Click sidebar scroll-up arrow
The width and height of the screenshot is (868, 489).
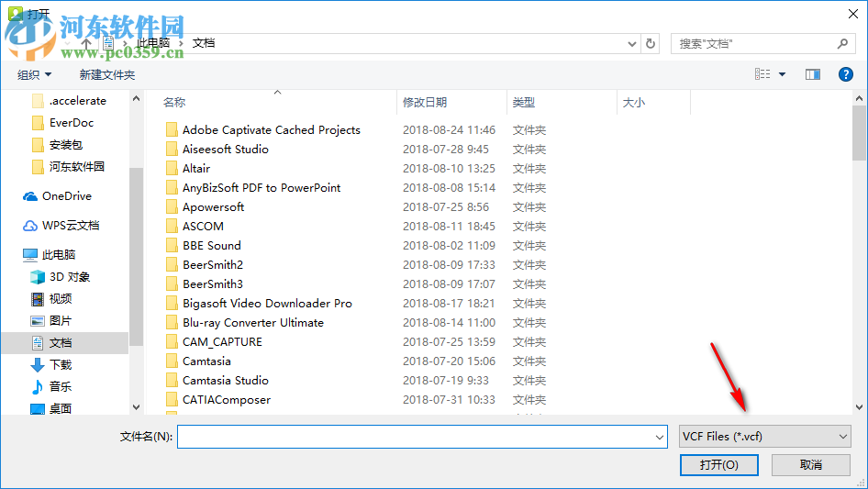pyautogui.click(x=136, y=98)
